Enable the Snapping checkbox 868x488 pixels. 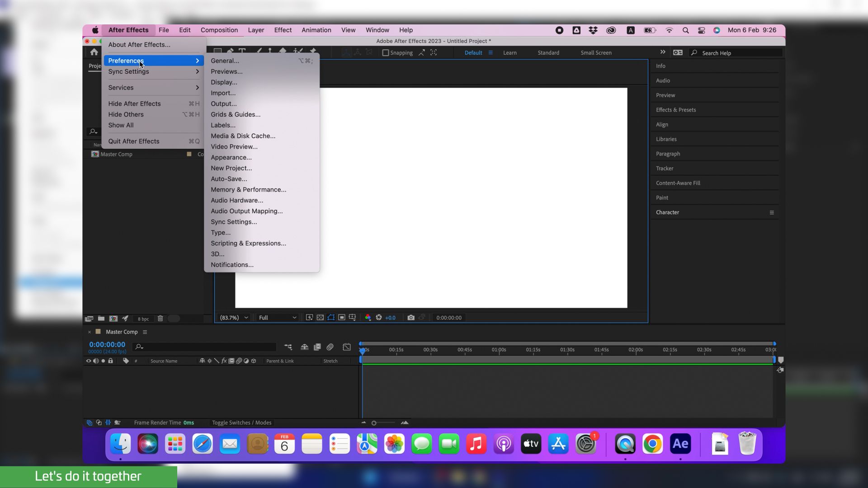point(386,53)
